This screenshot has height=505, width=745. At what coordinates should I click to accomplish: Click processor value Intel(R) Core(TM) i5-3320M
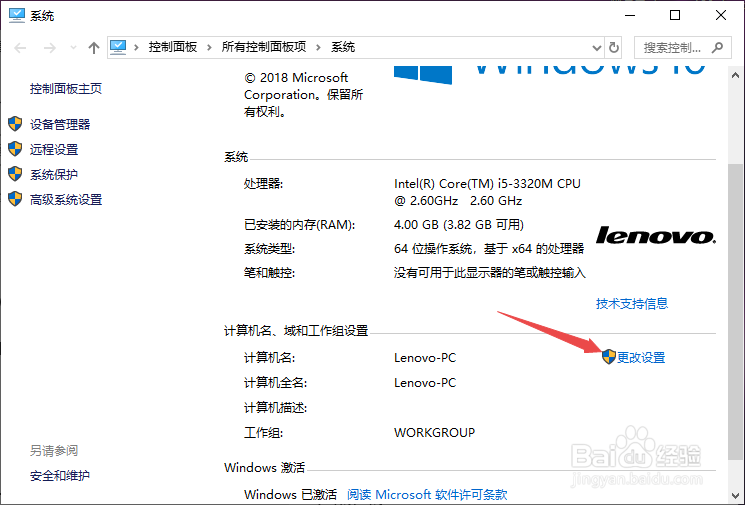tap(487, 192)
